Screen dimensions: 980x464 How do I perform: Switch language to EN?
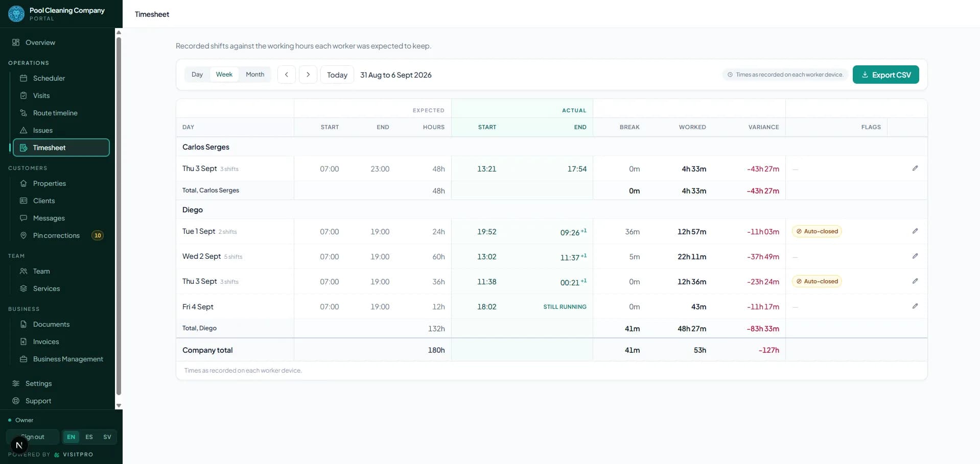click(x=71, y=437)
